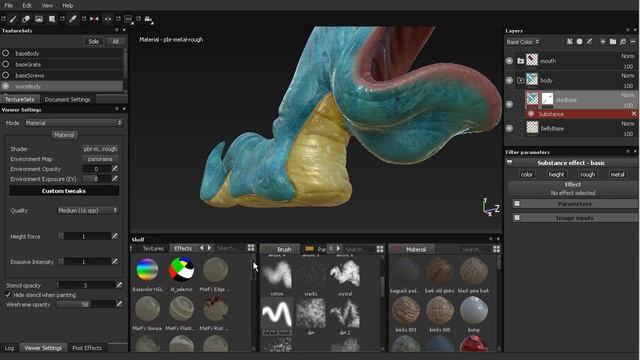Edit Emissive Intensity pencil icon
640x360 pixels.
point(115,261)
